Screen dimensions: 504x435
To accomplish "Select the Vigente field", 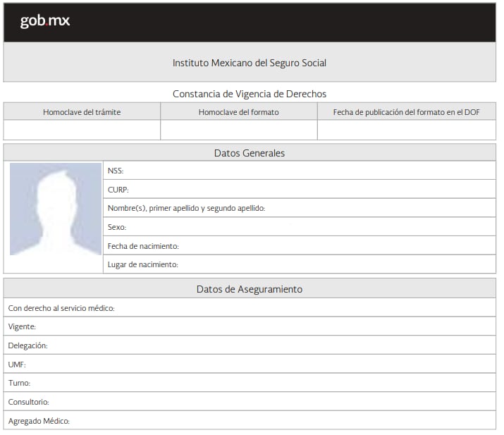I will tap(250, 326).
